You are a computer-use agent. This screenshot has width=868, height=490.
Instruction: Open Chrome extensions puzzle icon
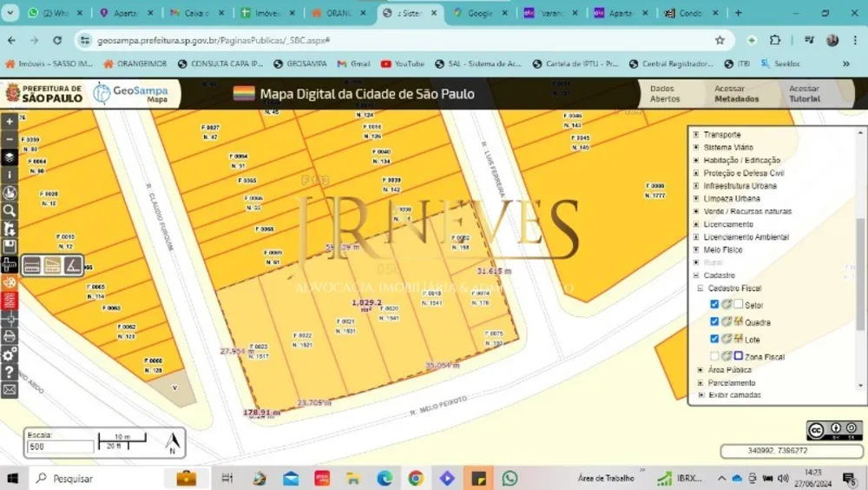(775, 40)
